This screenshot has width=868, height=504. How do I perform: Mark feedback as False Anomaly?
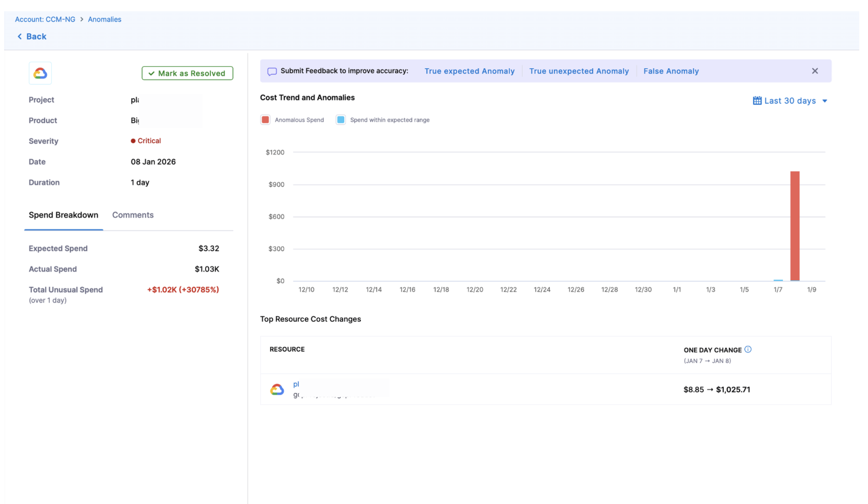click(x=671, y=71)
